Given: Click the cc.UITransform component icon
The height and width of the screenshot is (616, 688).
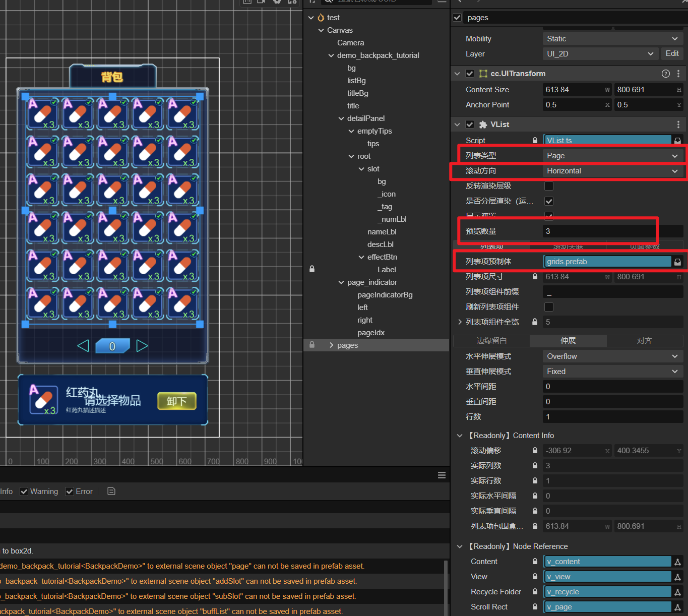Looking at the screenshot, I should [x=483, y=74].
